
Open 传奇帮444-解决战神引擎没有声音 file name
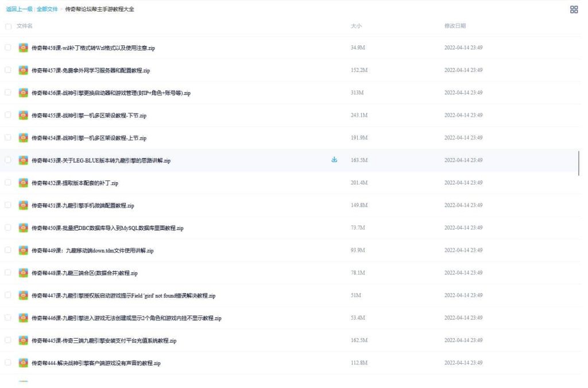(x=96, y=363)
